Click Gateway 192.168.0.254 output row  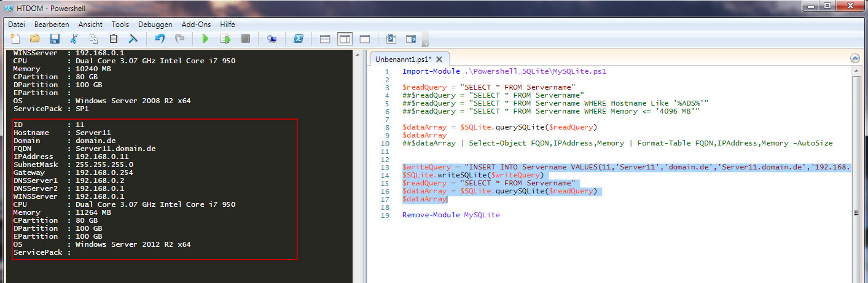click(x=74, y=173)
